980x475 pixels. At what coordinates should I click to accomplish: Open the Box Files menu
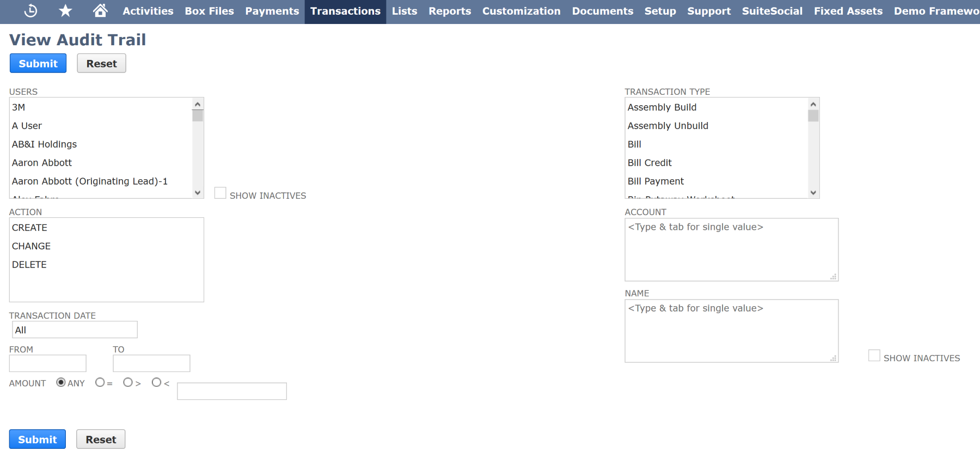209,11
